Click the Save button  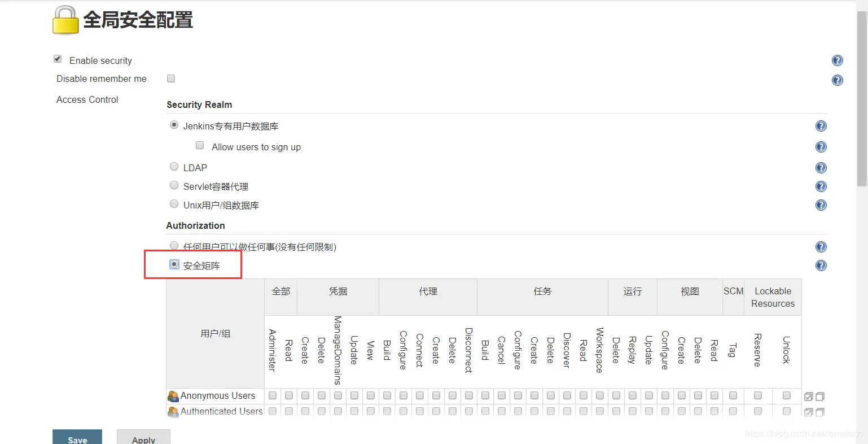77,437
